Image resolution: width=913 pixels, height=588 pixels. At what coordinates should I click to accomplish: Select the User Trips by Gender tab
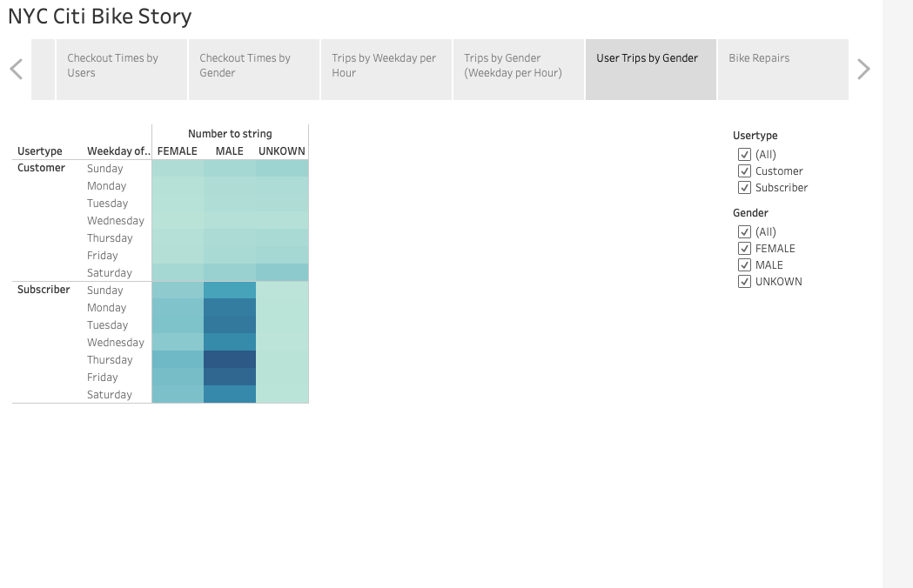pos(651,70)
